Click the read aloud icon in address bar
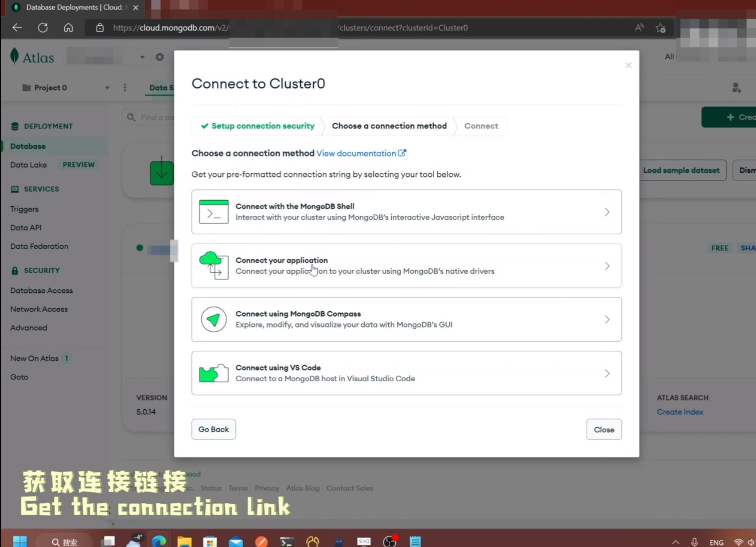The image size is (756, 547). [639, 27]
